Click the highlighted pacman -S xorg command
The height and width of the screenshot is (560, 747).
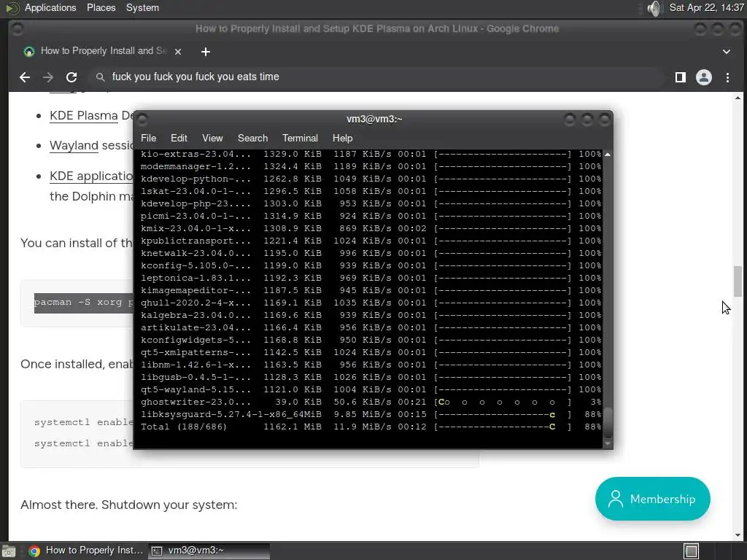[83, 303]
